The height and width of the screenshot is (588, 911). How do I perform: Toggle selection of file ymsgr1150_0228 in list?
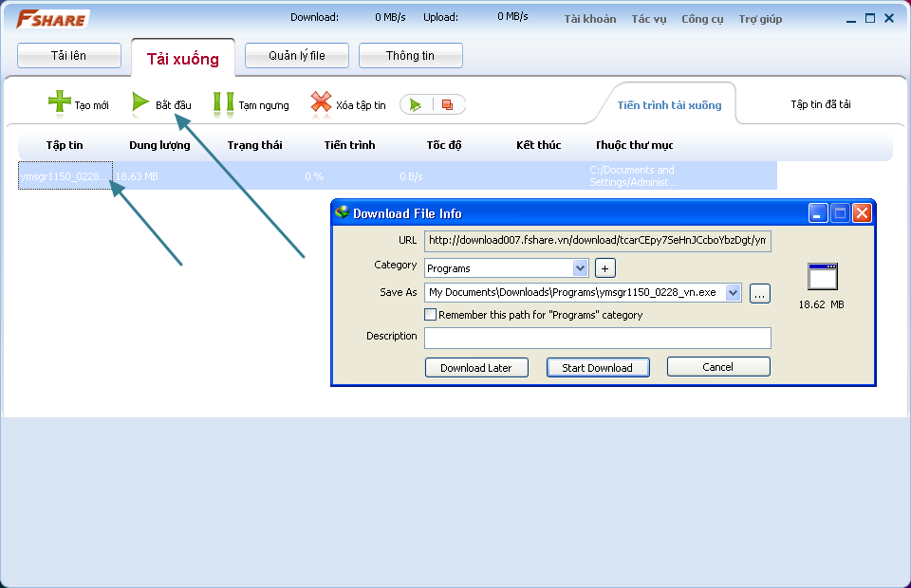pyautogui.click(x=65, y=175)
